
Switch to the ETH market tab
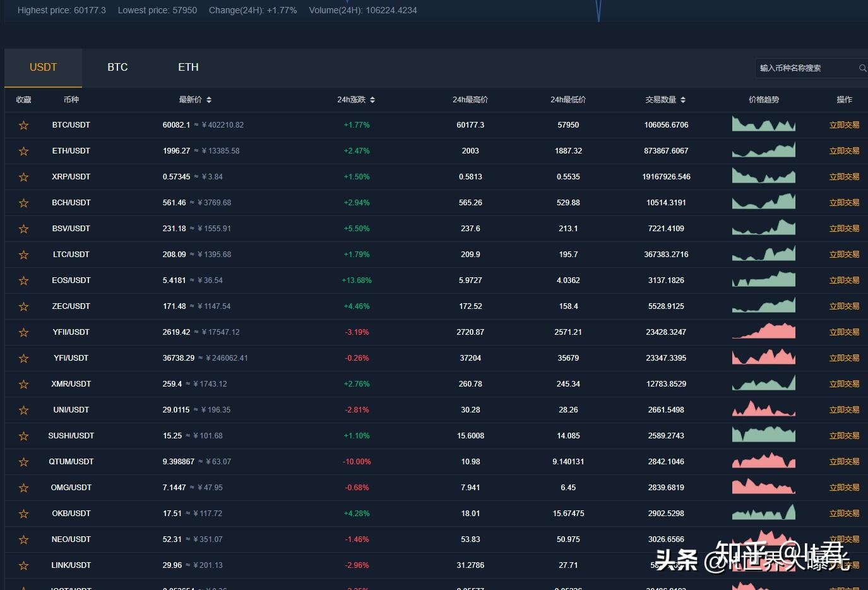pos(188,68)
